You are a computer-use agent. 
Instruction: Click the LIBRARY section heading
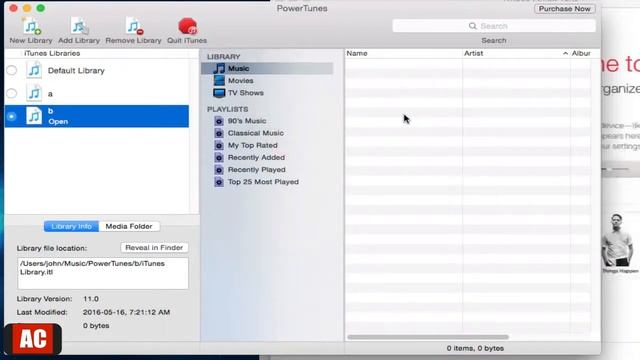click(x=224, y=57)
